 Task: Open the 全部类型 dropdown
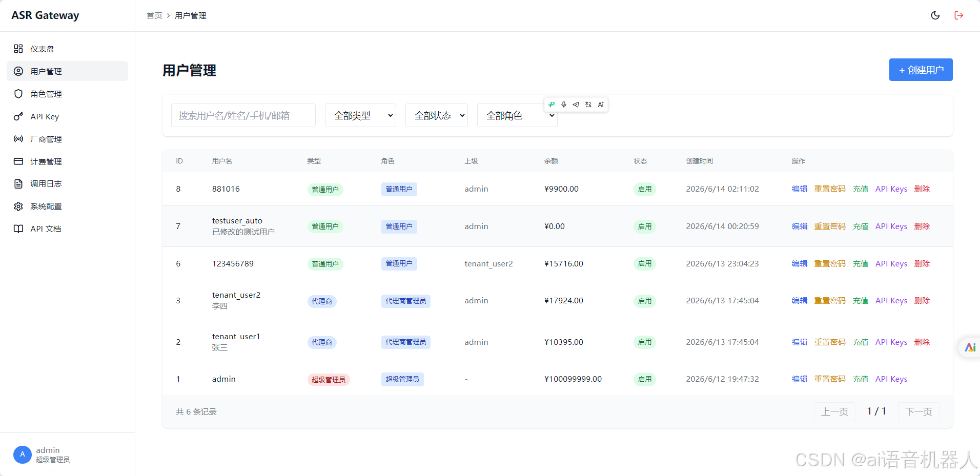(360, 115)
